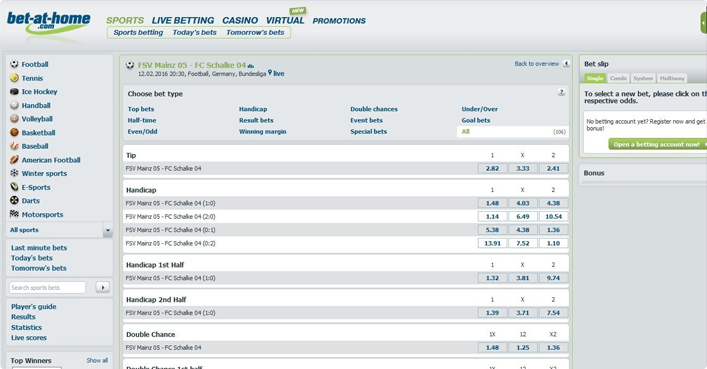This screenshot has width=707, height=369.
Task: Choose the Event bets bet type
Action: [366, 120]
